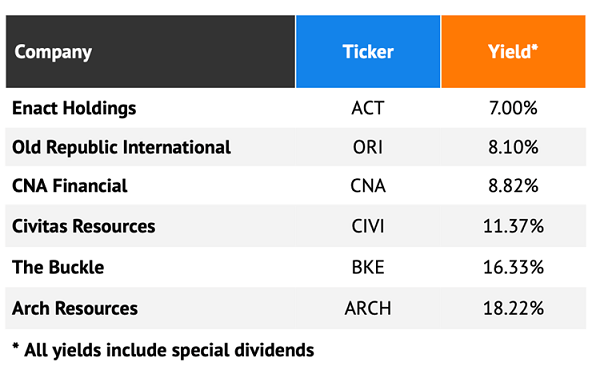Select the 7.00% yield value

click(513, 108)
